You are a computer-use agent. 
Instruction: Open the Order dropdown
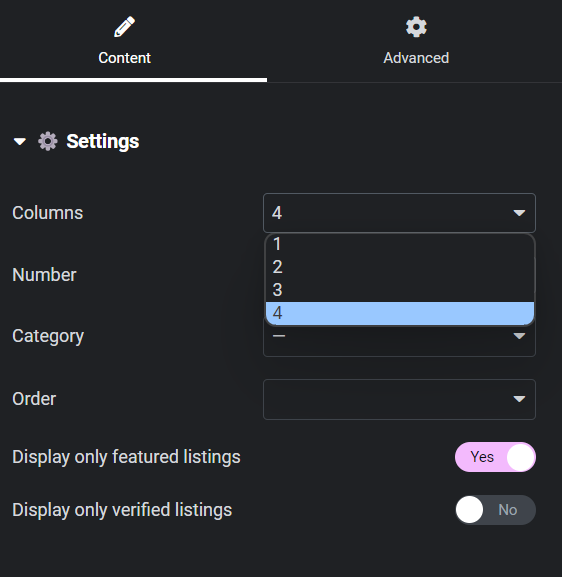(399, 399)
